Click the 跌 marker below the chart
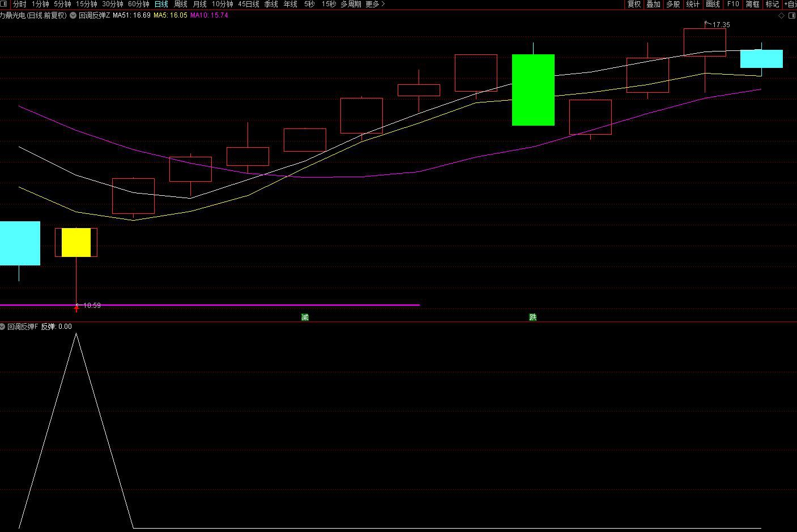This screenshot has height=532, width=797. tap(532, 317)
